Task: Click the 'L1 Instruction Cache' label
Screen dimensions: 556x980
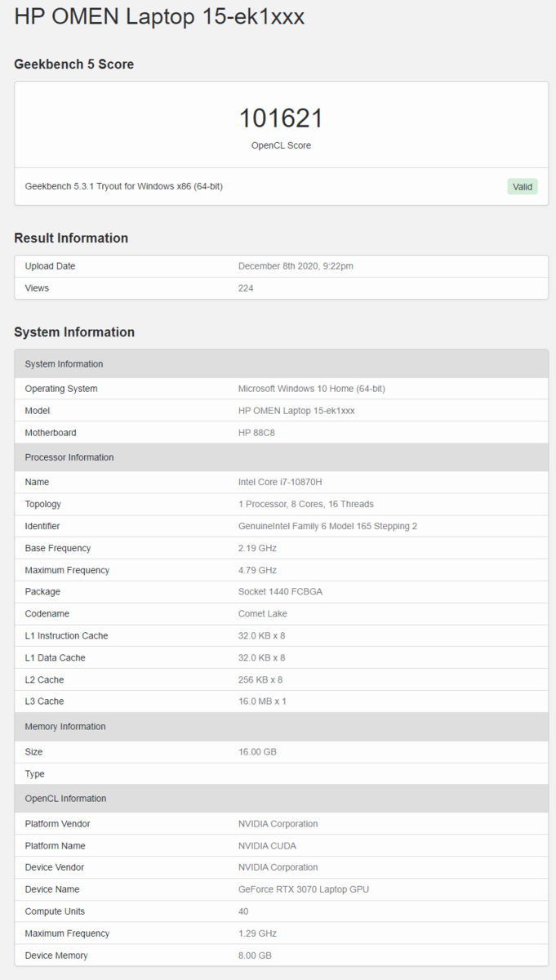Action: click(66, 635)
